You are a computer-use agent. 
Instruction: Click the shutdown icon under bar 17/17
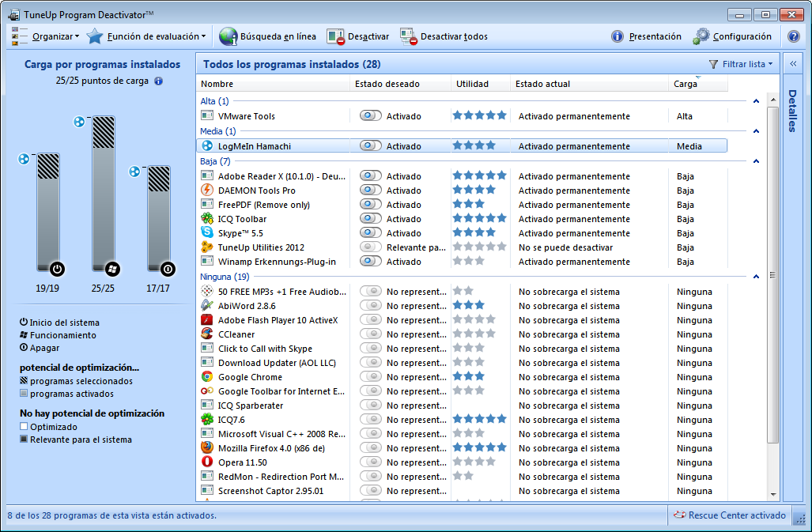[168, 269]
